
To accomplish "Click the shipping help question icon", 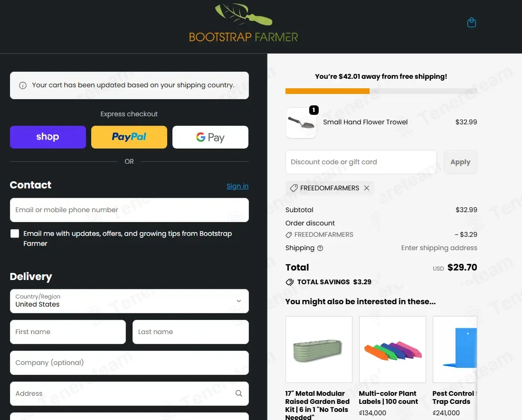I will pos(320,248).
